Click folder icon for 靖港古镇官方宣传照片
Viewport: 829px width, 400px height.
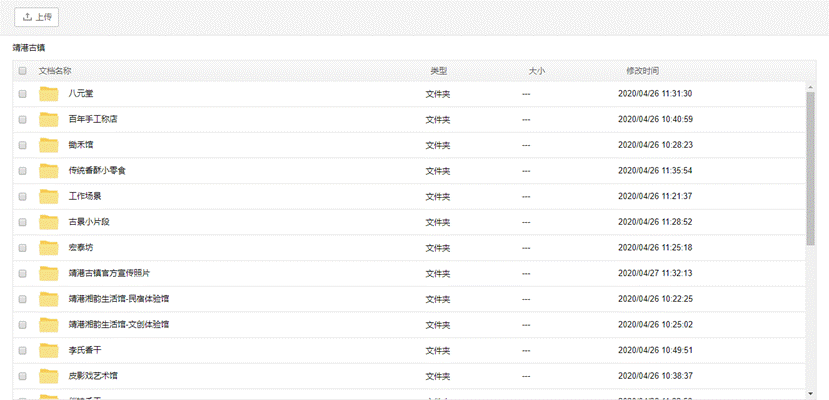point(49,273)
